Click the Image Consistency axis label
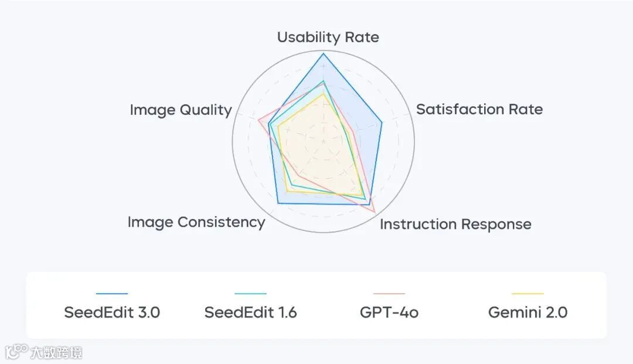Image resolution: width=633 pixels, height=364 pixels. (x=196, y=222)
